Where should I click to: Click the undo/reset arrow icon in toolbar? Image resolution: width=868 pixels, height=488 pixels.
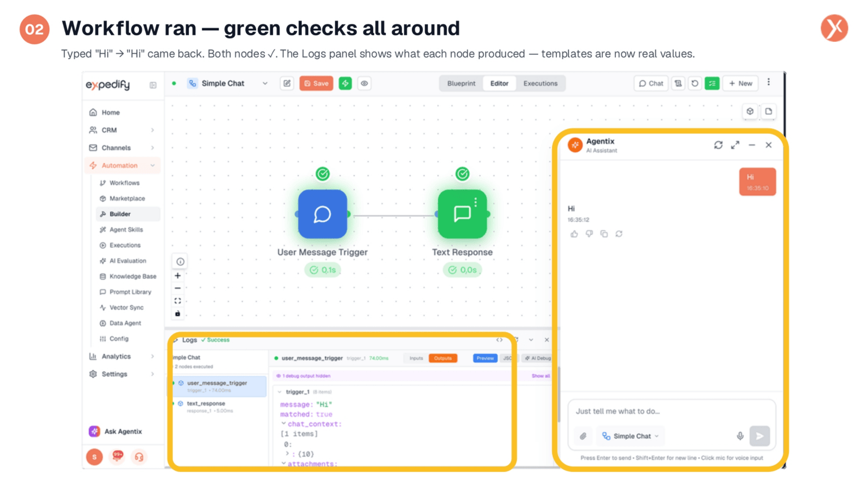pyautogui.click(x=695, y=84)
